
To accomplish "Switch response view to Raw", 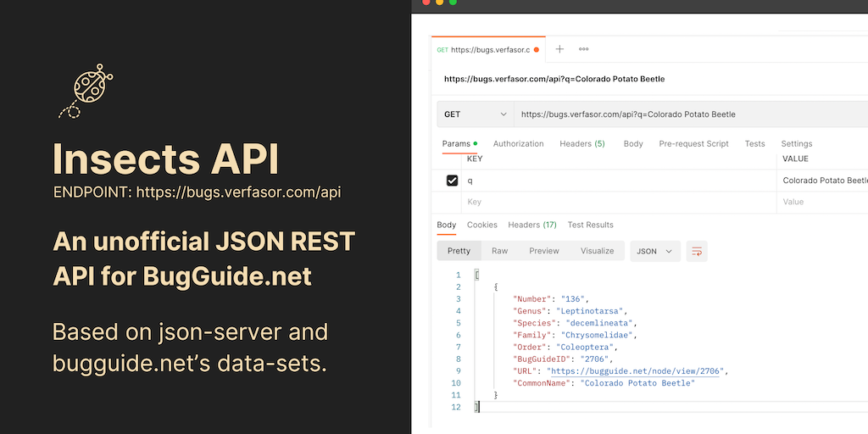I will [499, 251].
